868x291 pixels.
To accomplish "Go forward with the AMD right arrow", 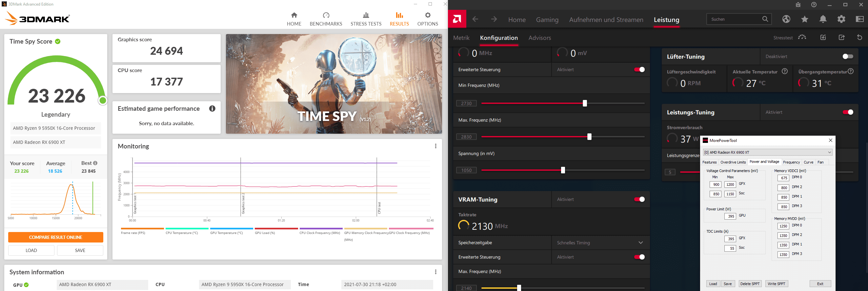I will tap(494, 19).
